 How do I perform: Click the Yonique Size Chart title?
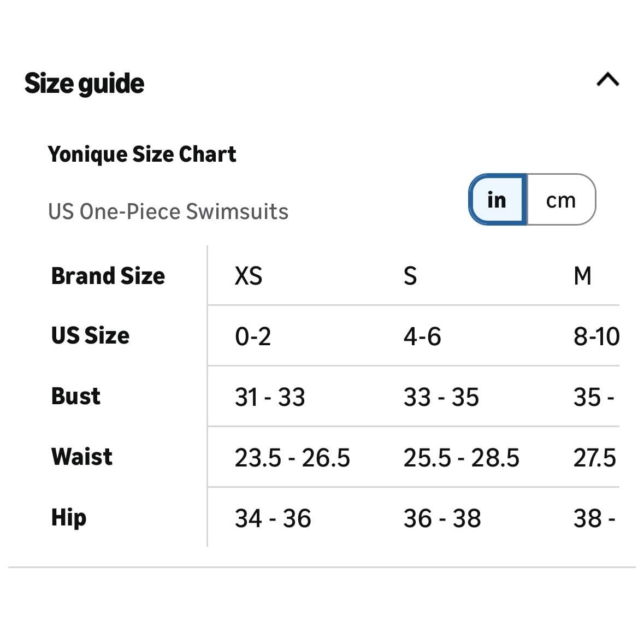click(141, 155)
